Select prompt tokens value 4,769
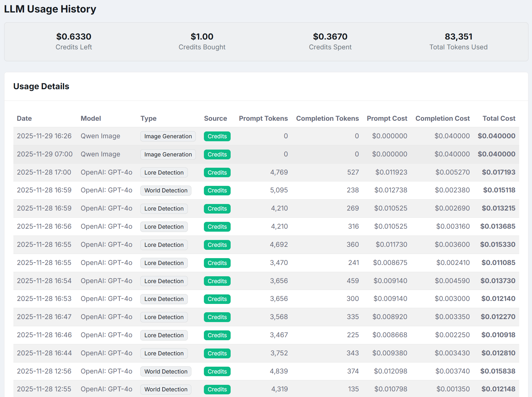Viewport: 532px width, 397px height. click(279, 172)
